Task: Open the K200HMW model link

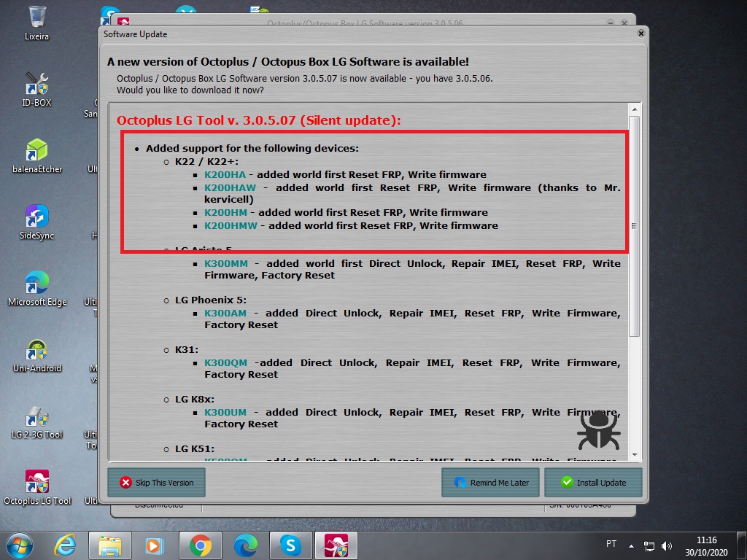Action: tap(231, 226)
